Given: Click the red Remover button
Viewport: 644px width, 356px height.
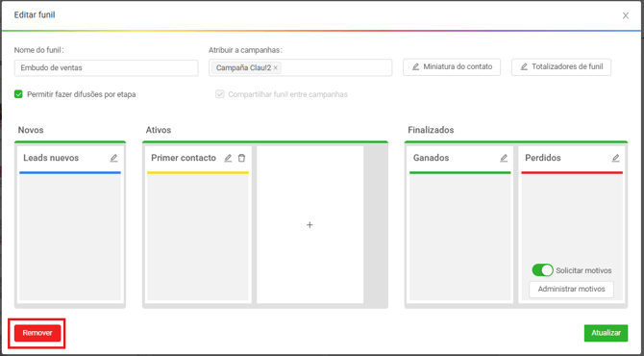Looking at the screenshot, I should (37, 333).
